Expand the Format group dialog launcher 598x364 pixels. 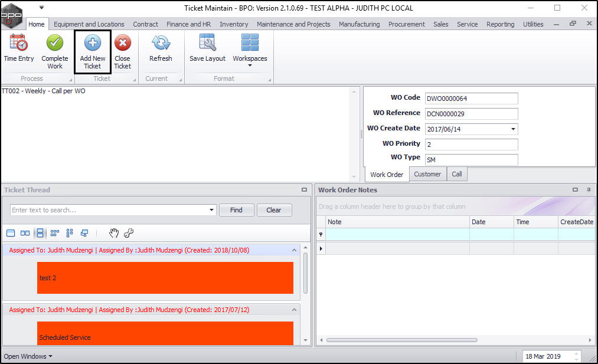(270, 80)
